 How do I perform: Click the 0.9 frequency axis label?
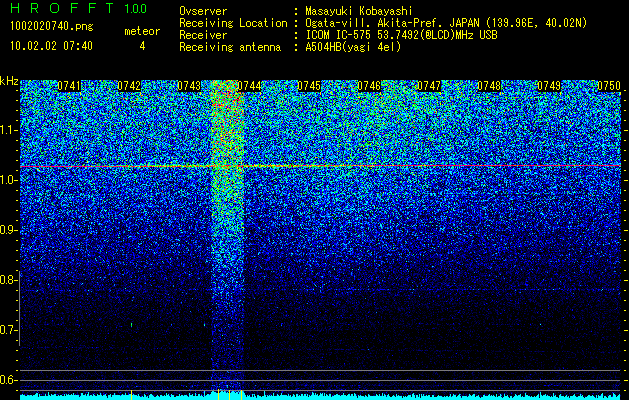point(8,230)
